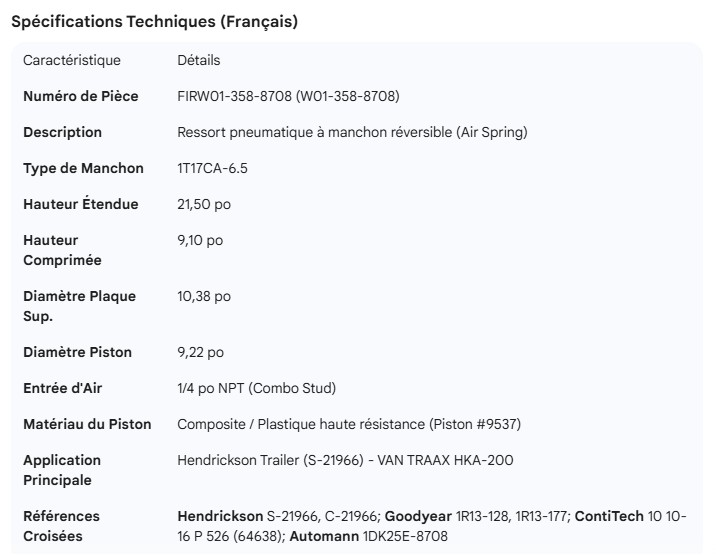Image resolution: width=716 pixels, height=555 pixels.
Task: Select the 10,38 po plate diameter value
Action: [x=204, y=296]
